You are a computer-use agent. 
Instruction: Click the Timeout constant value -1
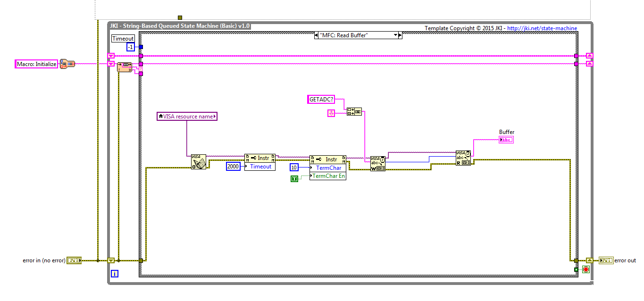point(131,47)
